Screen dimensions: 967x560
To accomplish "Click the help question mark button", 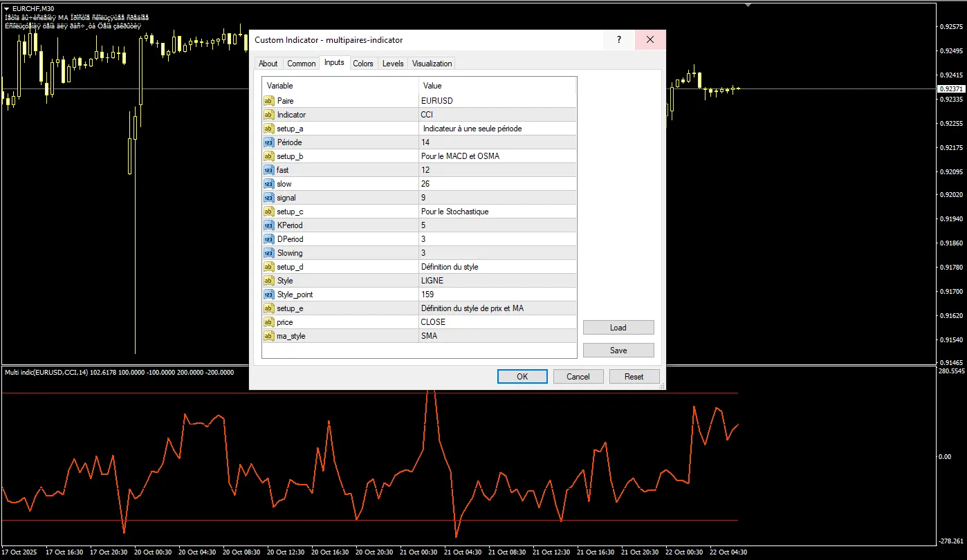I will [618, 40].
